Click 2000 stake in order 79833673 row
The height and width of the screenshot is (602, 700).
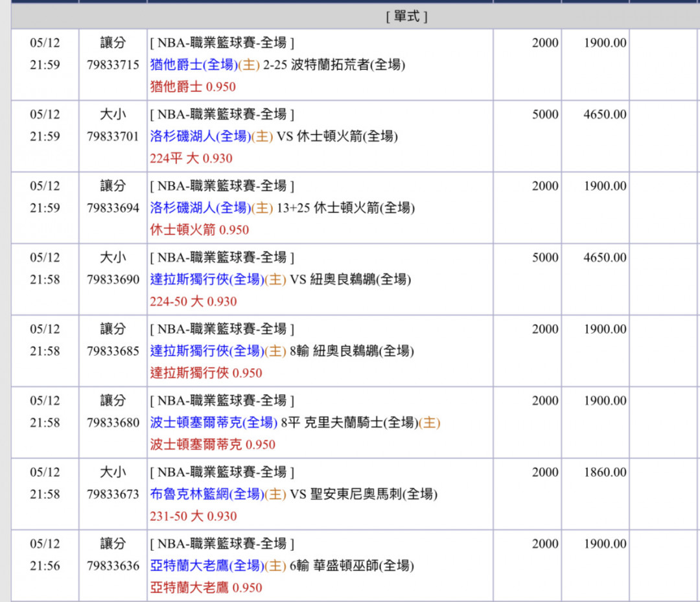pos(545,472)
